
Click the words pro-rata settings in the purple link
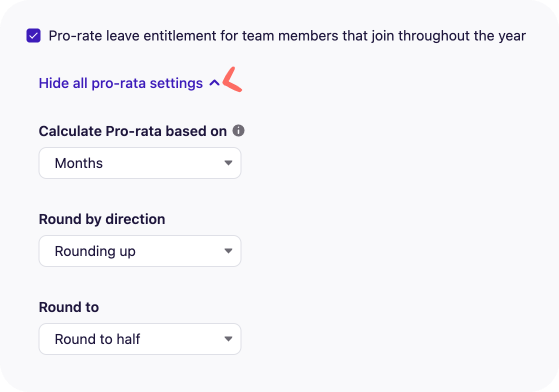point(147,83)
